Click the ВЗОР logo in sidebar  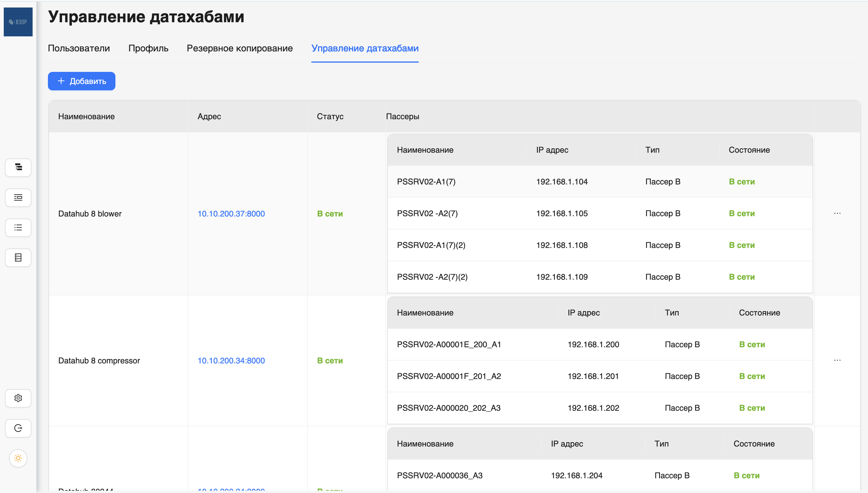[x=18, y=22]
